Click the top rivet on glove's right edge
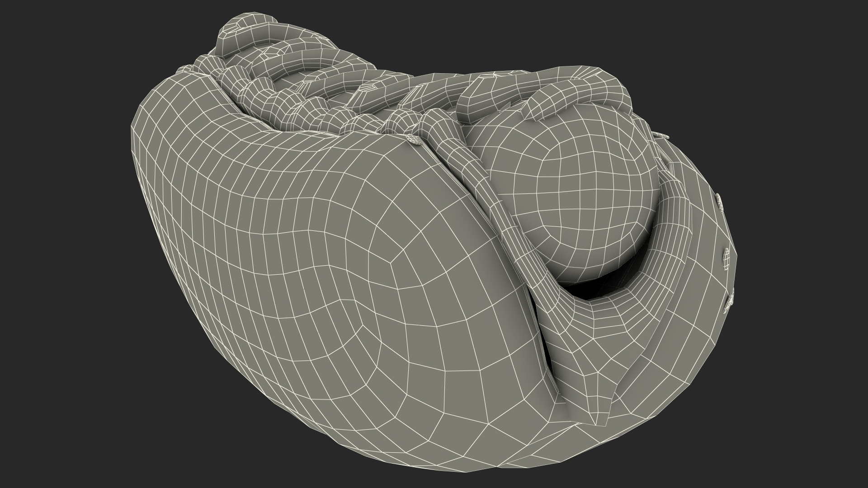The width and height of the screenshot is (868, 488). tap(719, 202)
